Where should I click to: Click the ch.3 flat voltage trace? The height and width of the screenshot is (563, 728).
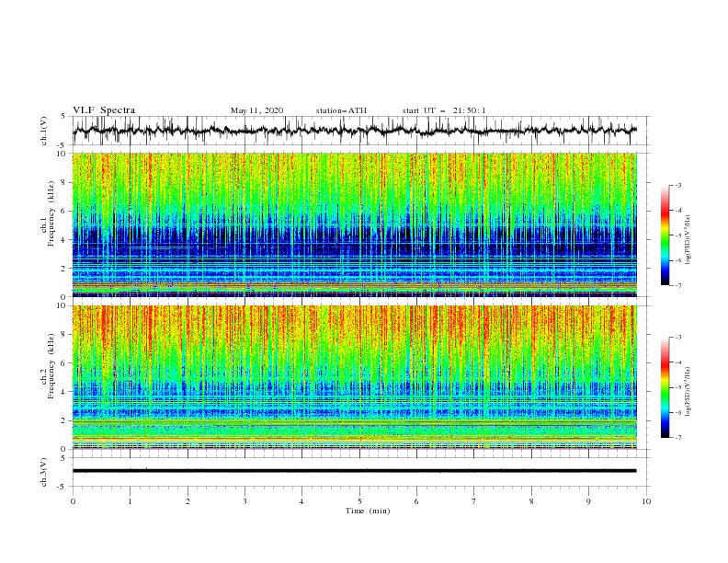(354, 471)
